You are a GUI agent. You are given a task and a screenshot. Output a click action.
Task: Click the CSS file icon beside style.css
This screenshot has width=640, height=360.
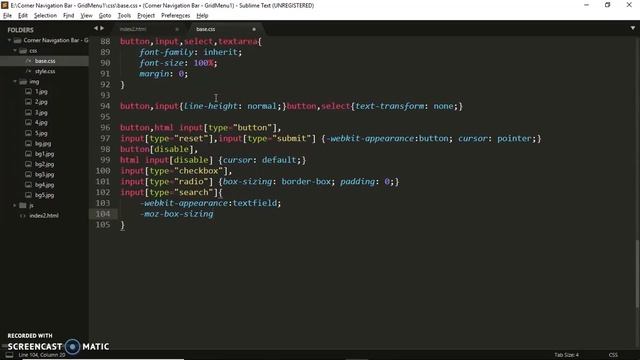tap(29, 71)
